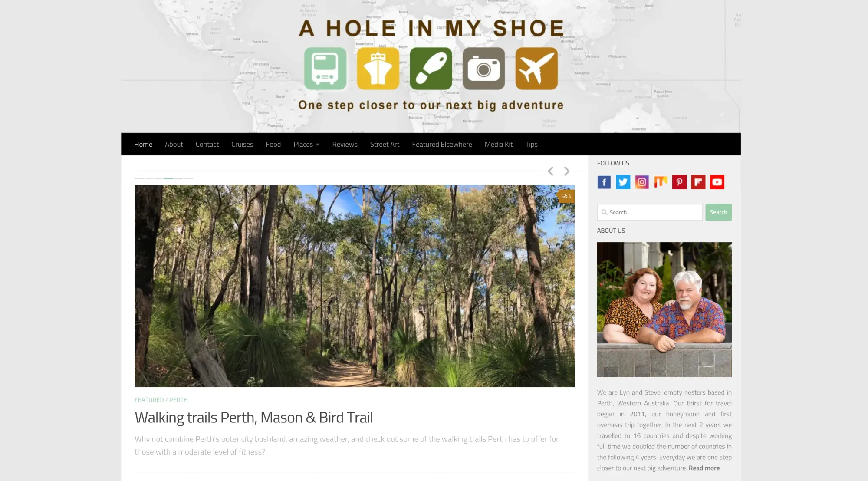Open the YouTube social icon
This screenshot has height=481, width=868.
tap(717, 182)
